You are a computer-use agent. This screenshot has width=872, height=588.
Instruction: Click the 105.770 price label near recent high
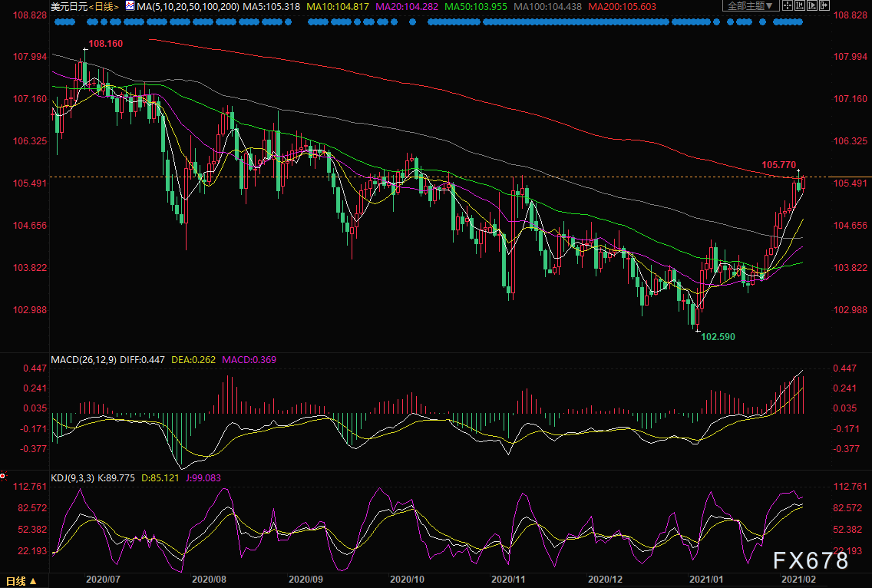click(778, 165)
